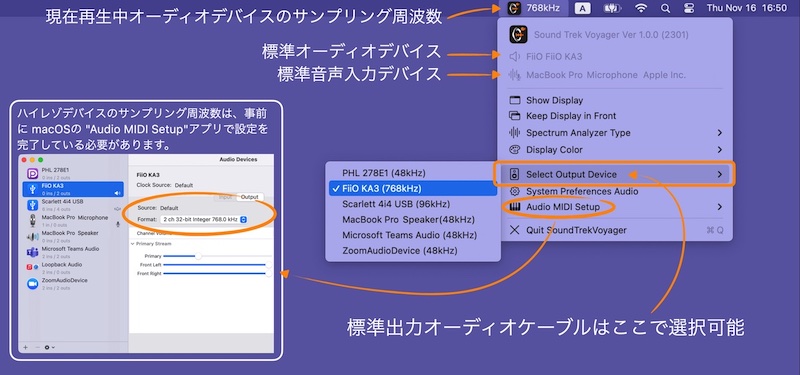Click the Sound Trek Voyager app logo in menu header
This screenshot has width=800, height=375.
point(518,35)
